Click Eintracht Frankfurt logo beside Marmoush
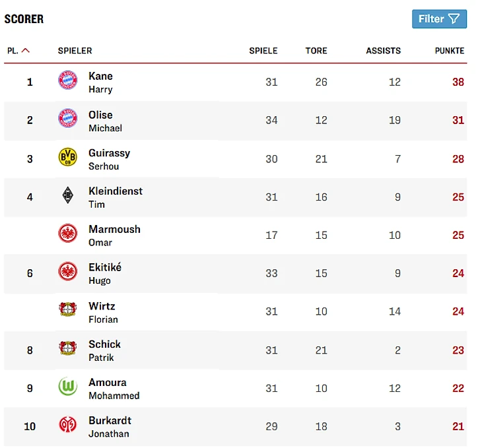Viewport: 482px width, 448px height. (67, 233)
